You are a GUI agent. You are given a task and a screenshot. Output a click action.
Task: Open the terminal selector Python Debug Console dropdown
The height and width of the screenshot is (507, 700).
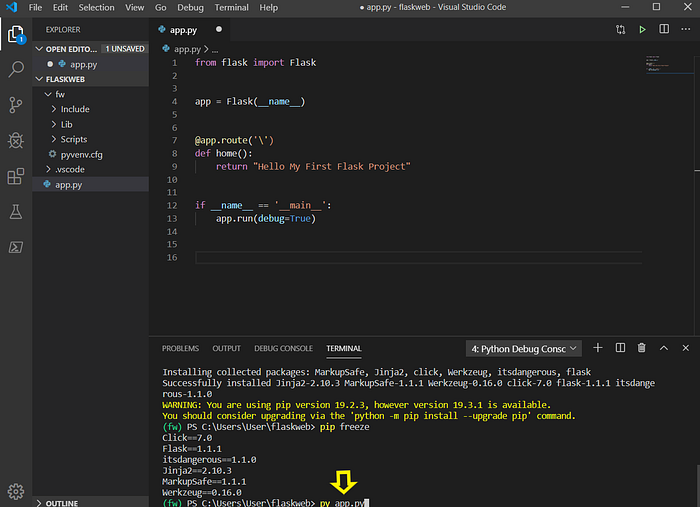524,348
